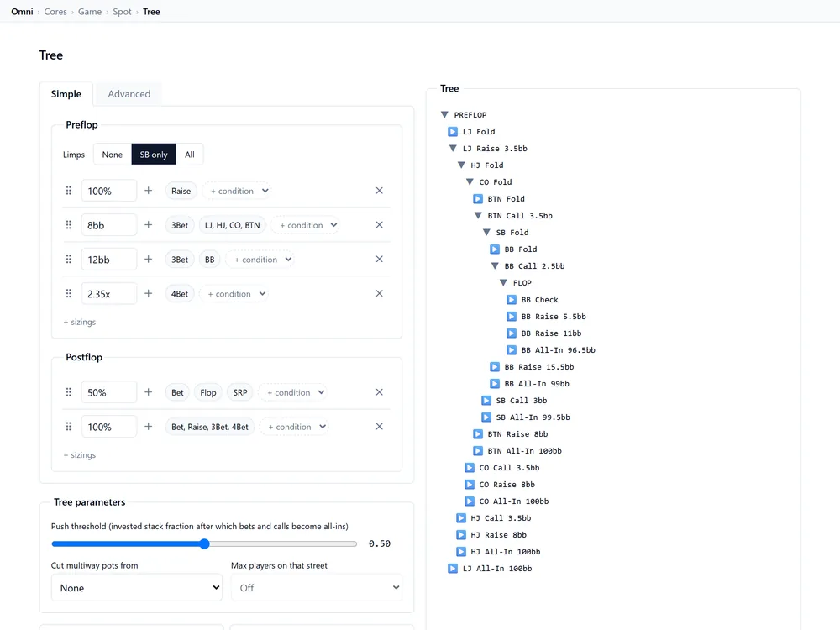Click the blue arrow beside CO Raise 8bb
Viewport: 840px width, 630px height.
click(470, 485)
